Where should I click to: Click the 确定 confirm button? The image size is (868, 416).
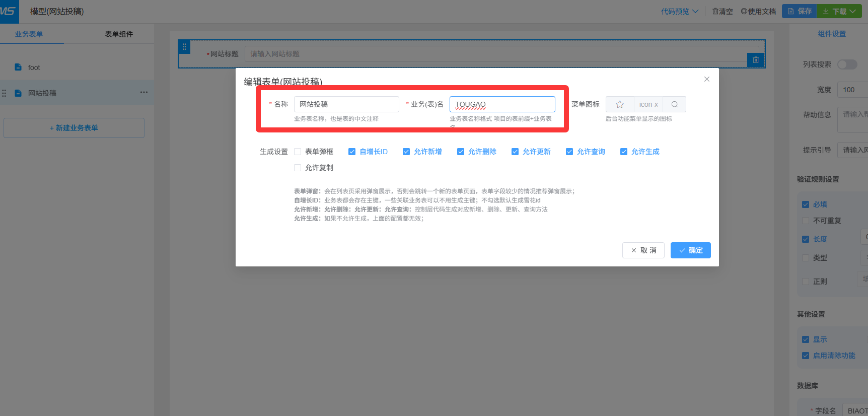click(690, 250)
